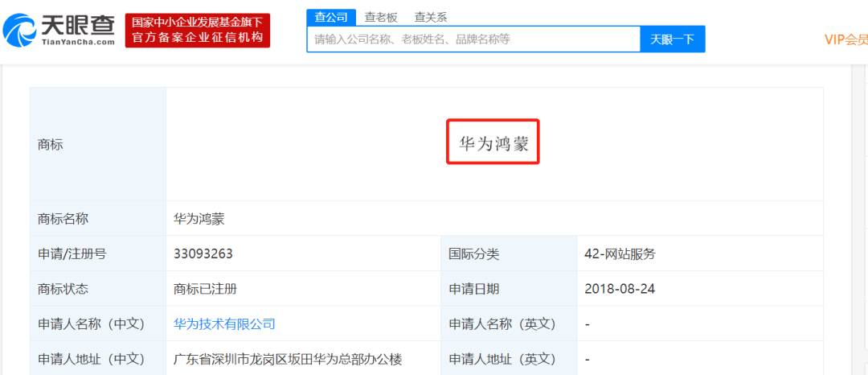Select registration number 33093263
The height and width of the screenshot is (375, 868).
tap(203, 253)
